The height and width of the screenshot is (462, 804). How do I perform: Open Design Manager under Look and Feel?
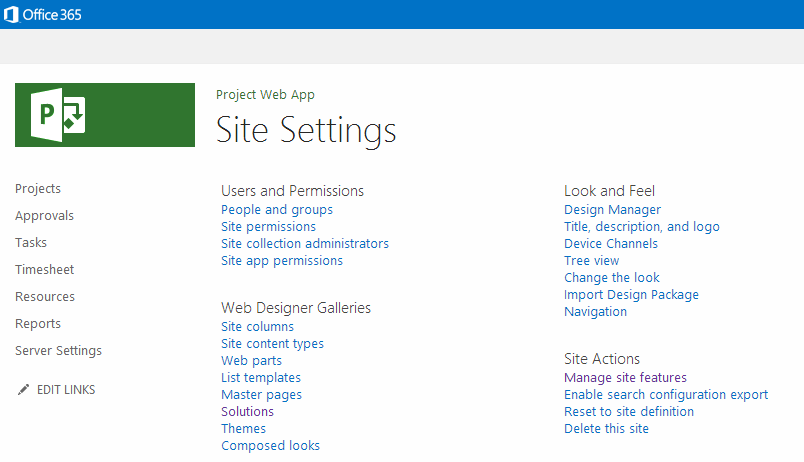pos(612,210)
